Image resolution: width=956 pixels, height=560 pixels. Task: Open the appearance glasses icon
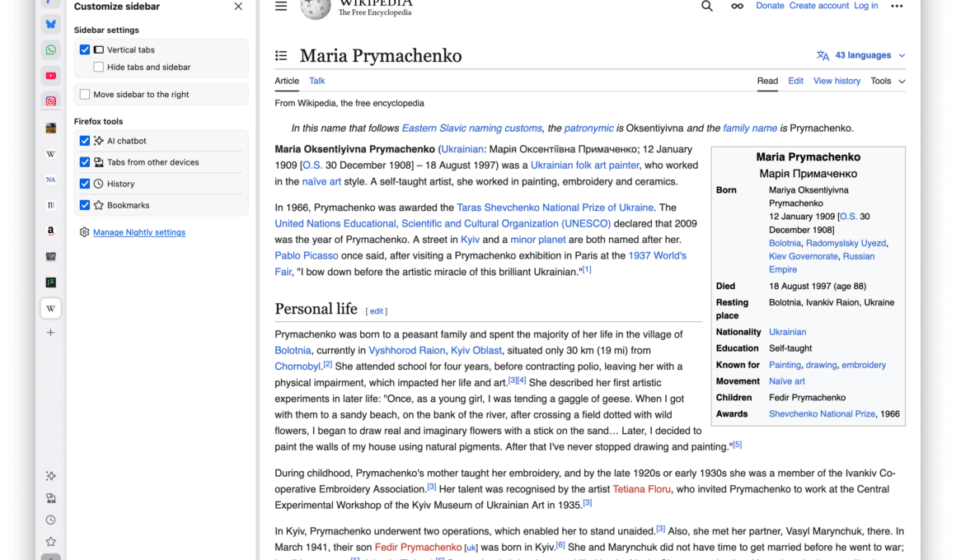[737, 6]
